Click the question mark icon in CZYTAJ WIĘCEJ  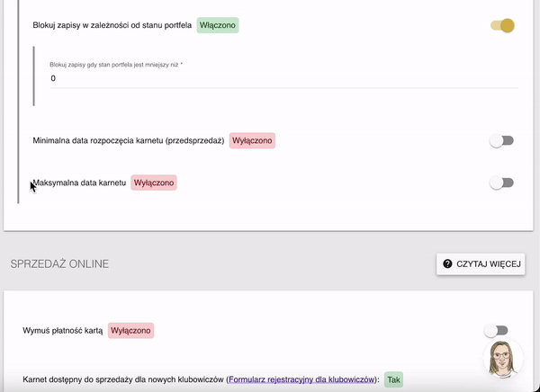pos(447,264)
